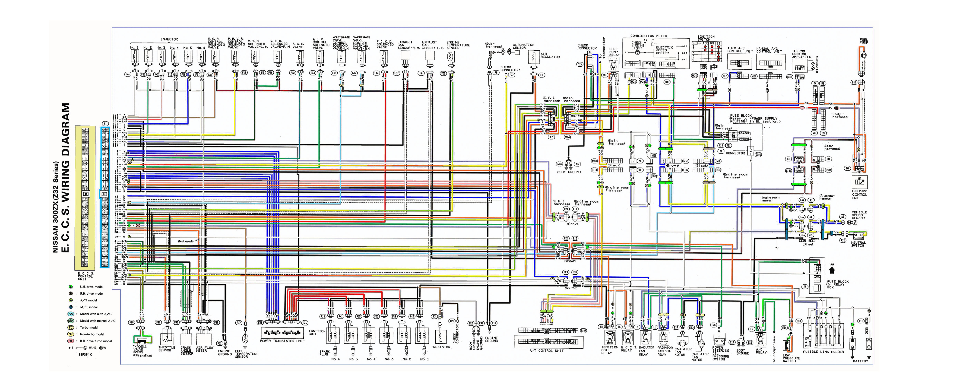
Task: Click the M15 check connector label
Action: [x=580, y=64]
